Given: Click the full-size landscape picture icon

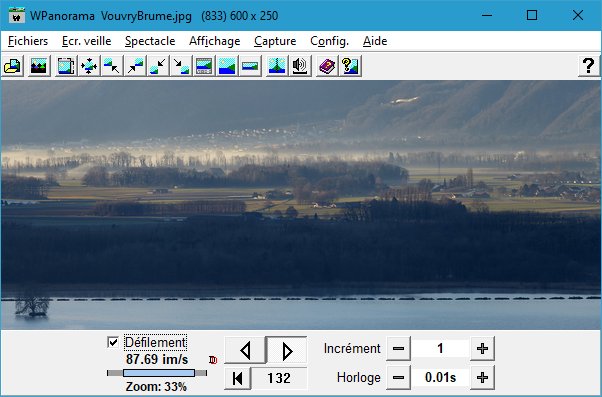Looking at the screenshot, I should pos(227,66).
